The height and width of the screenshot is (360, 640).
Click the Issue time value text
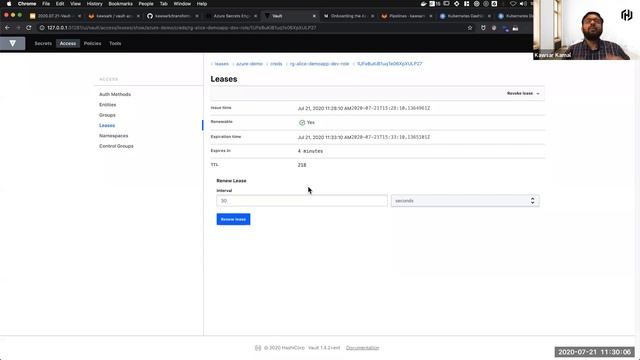coord(364,108)
